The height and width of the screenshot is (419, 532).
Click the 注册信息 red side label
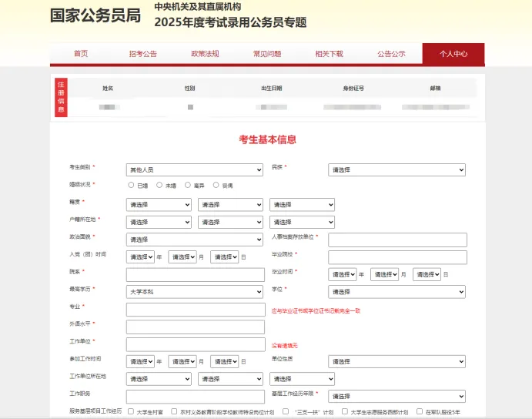(x=62, y=97)
